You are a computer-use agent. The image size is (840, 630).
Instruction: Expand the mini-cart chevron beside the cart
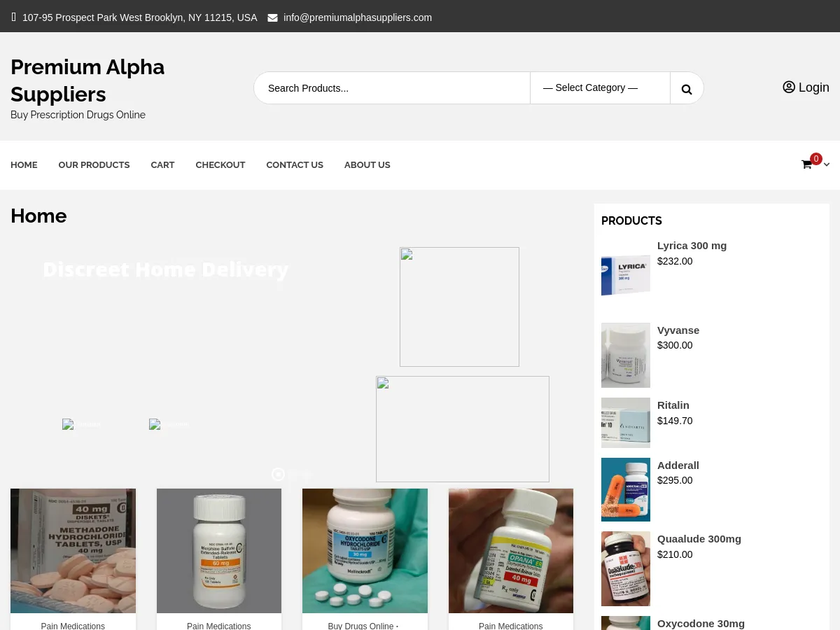pyautogui.click(x=827, y=164)
